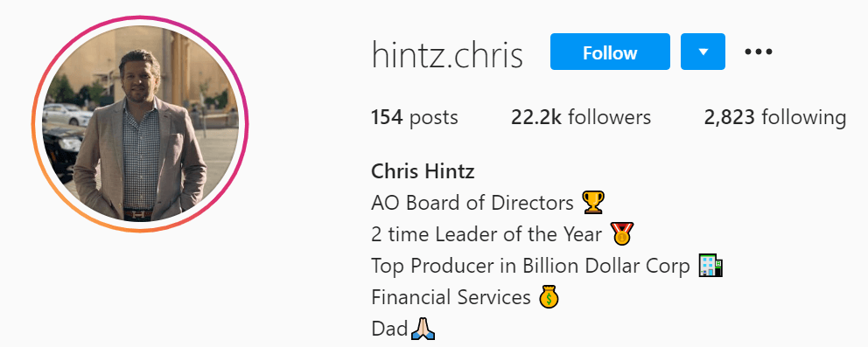Click the white car in profile photo

(67, 114)
